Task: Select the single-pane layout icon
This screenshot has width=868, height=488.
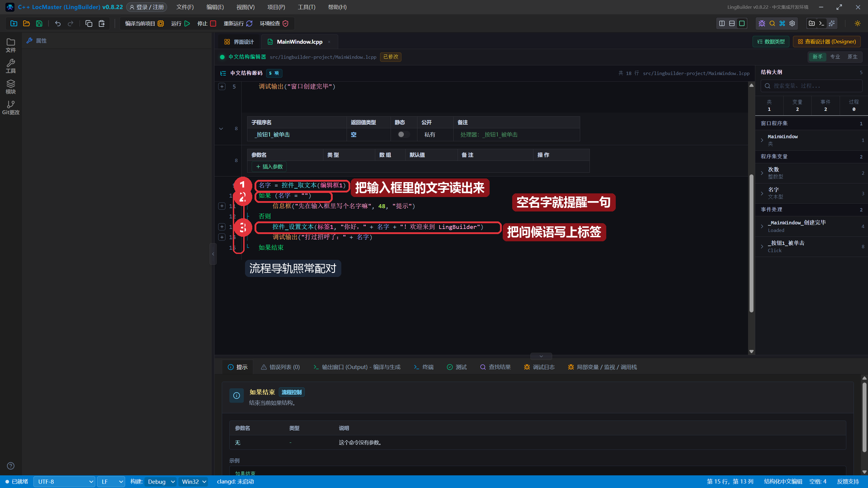Action: tap(742, 23)
